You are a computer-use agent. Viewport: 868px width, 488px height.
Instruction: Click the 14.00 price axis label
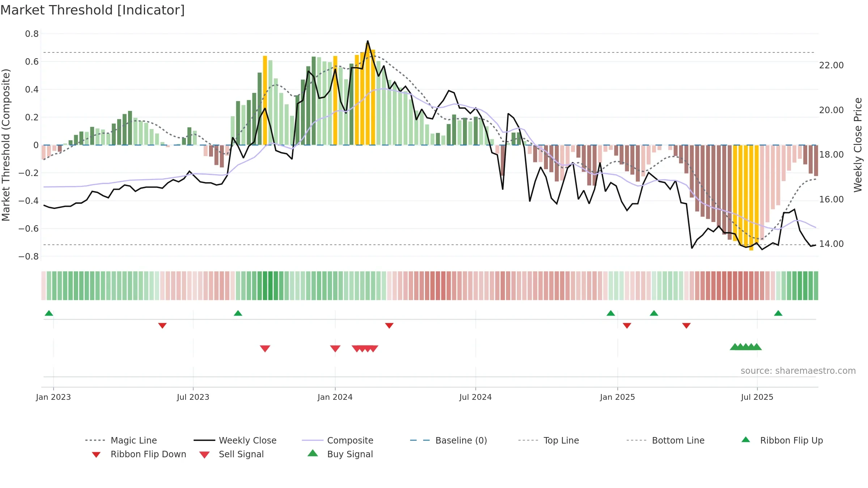click(x=831, y=244)
